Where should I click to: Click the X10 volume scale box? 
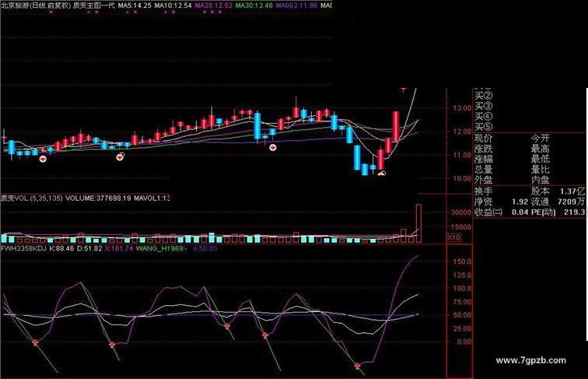[x=453, y=237]
